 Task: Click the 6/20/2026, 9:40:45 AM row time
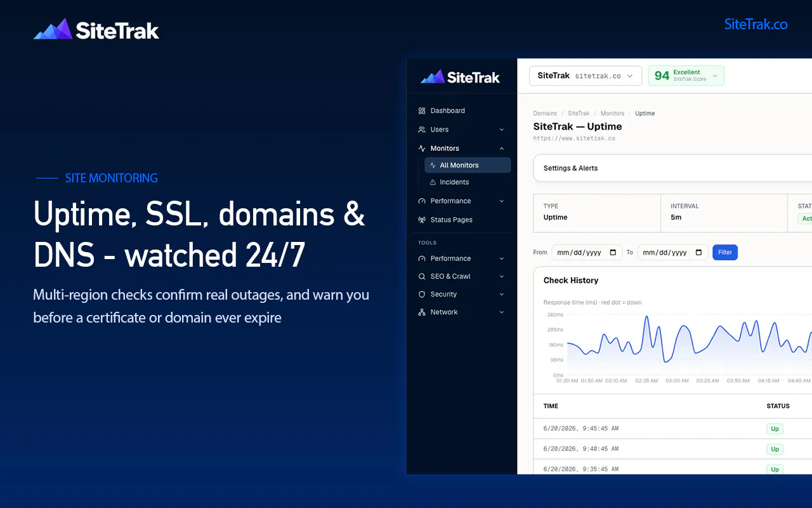[581, 449]
